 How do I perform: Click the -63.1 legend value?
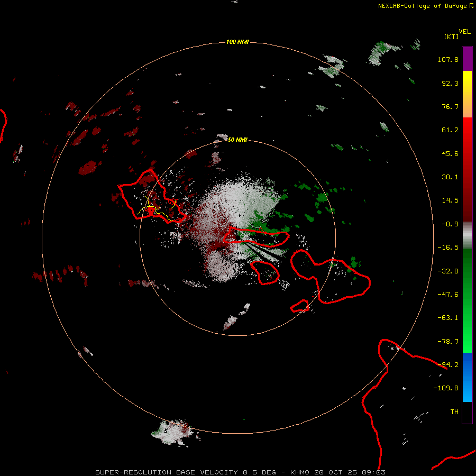[x=448, y=318]
